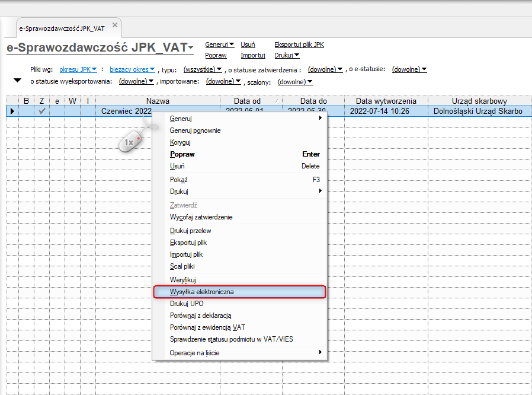Choose 'Drukuj przelew' from context menu
This screenshot has height=395, width=532.
[239, 231]
